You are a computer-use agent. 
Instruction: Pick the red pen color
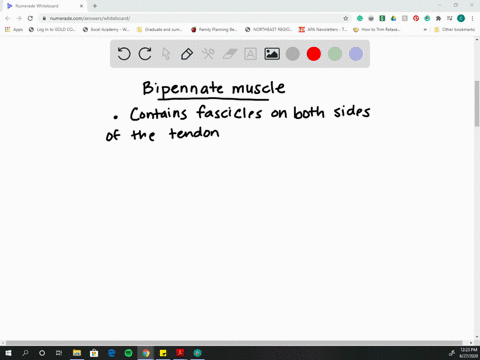pyautogui.click(x=314, y=54)
